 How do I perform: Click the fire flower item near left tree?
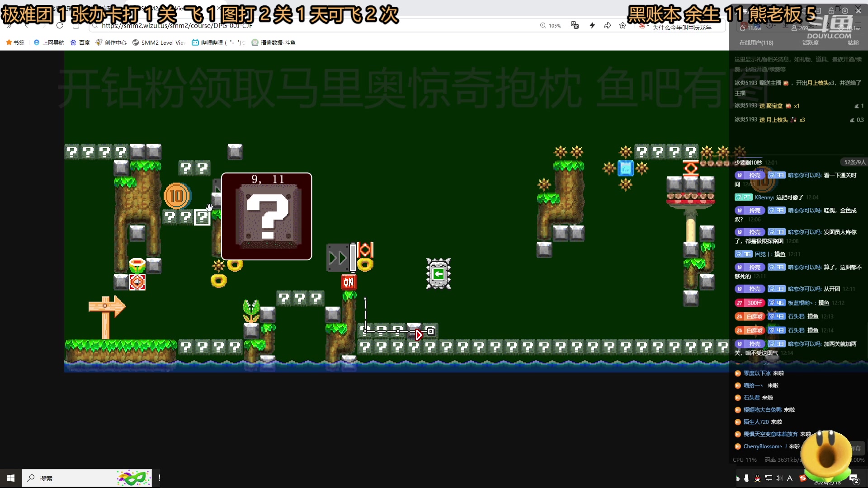point(137,265)
